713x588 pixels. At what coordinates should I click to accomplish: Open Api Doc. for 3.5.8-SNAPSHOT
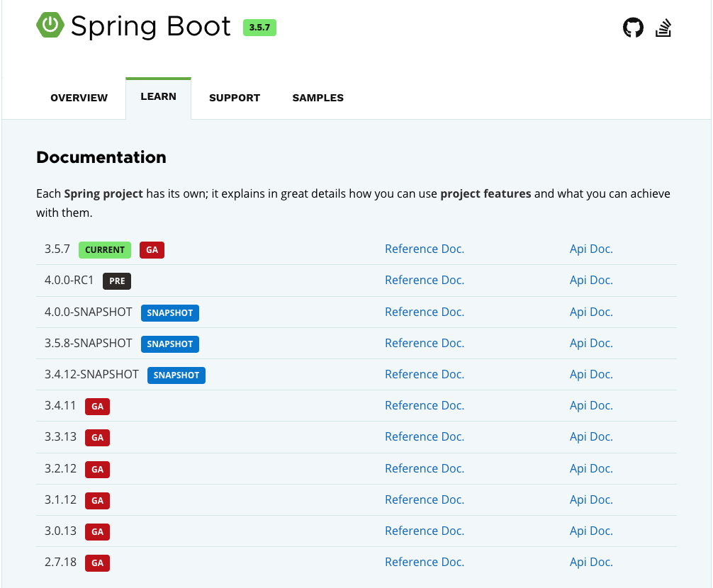point(591,343)
